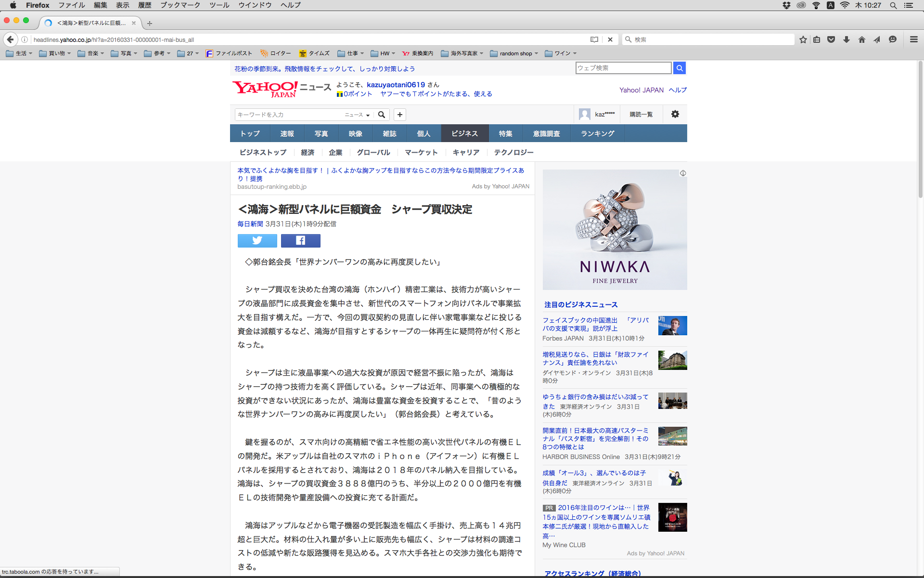Open the ブックマーク menu in menu bar

click(x=180, y=5)
